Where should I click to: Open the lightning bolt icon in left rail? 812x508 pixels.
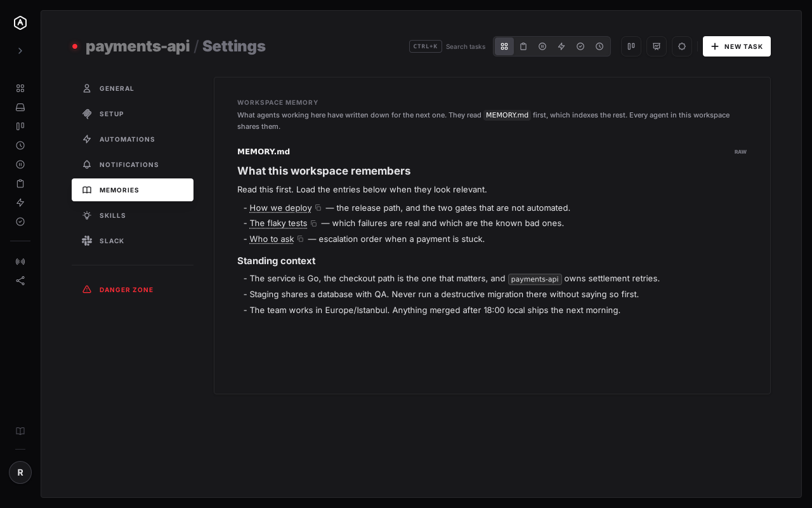click(x=20, y=203)
